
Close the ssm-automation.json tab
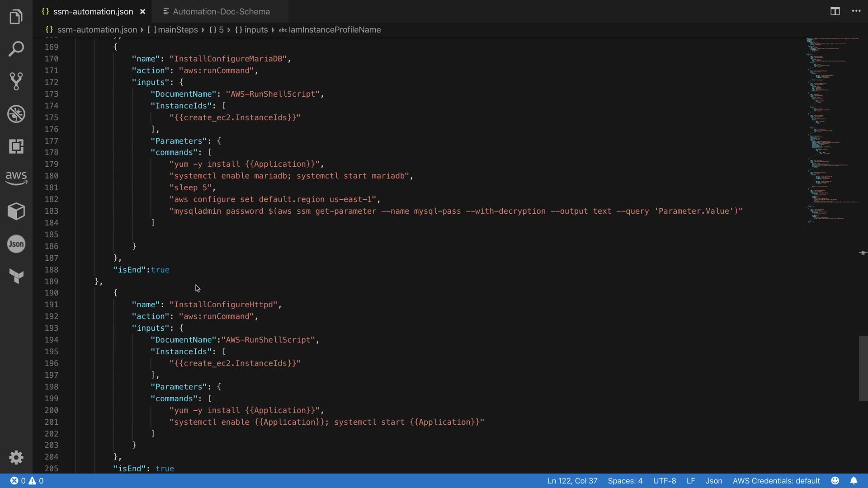tap(142, 12)
